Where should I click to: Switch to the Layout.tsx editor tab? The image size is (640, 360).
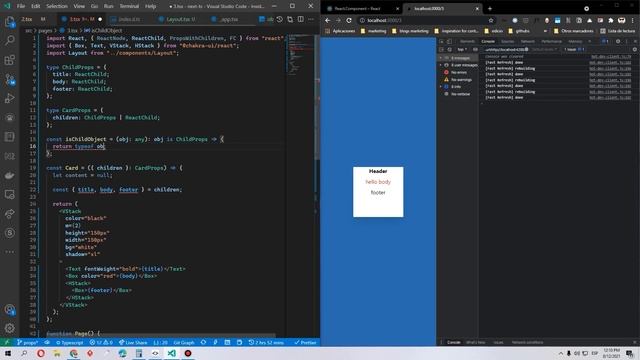(x=177, y=19)
